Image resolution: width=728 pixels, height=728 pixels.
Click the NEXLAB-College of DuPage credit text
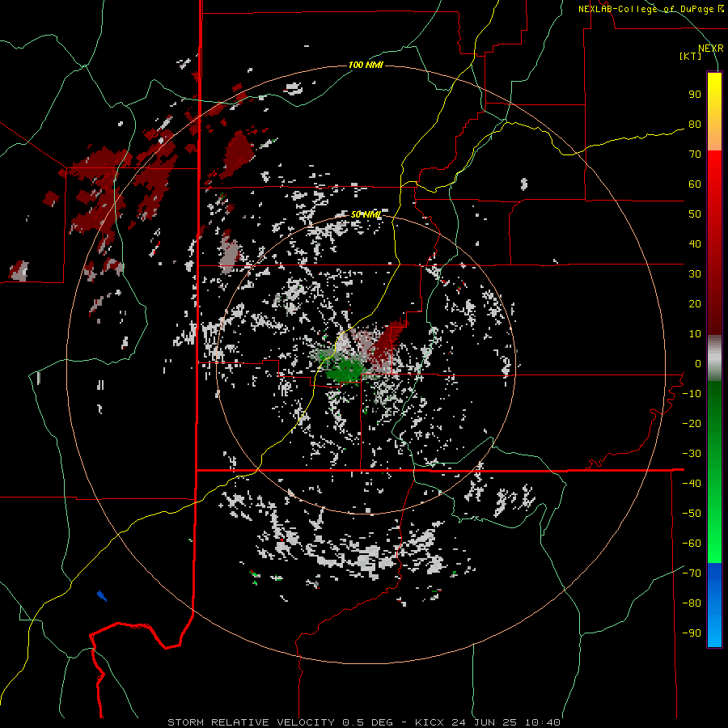click(650, 9)
